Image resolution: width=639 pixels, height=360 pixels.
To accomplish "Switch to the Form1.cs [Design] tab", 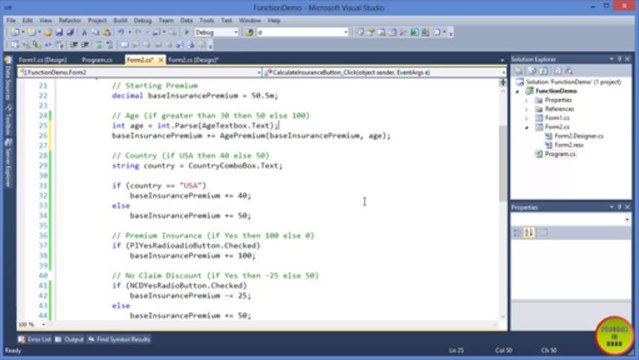I will pyautogui.click(x=42, y=60).
